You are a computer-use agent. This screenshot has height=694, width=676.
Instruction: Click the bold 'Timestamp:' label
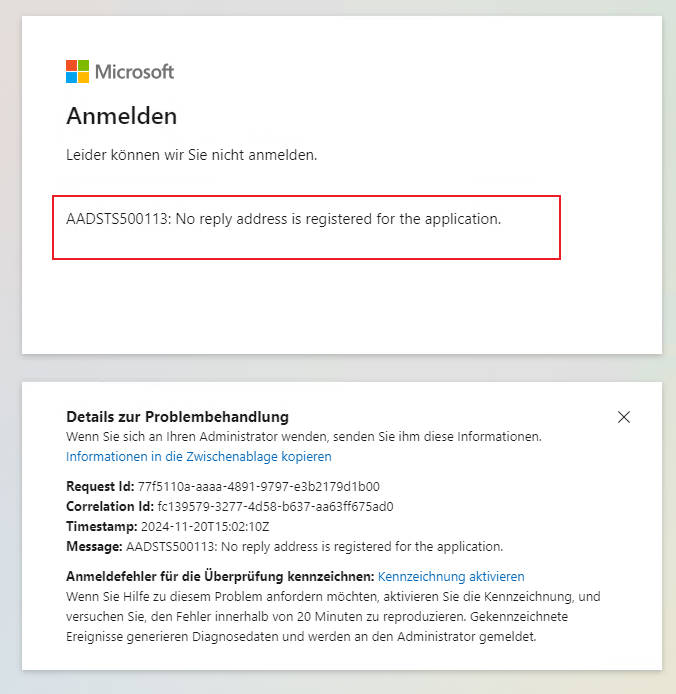tap(101, 526)
